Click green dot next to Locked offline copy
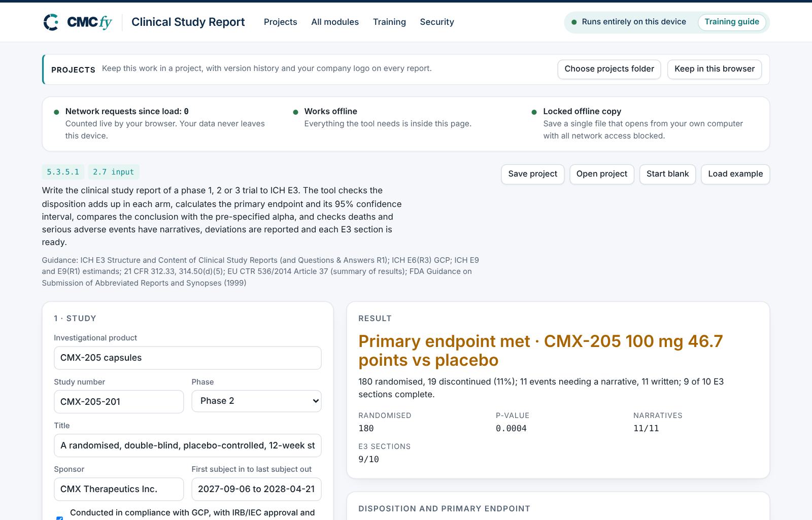This screenshot has width=812, height=520. [534, 112]
